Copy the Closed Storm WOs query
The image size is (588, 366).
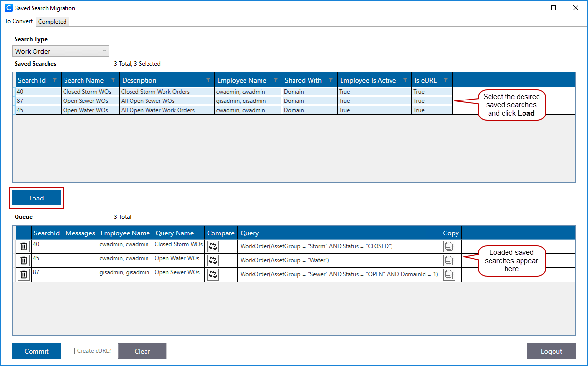449,246
